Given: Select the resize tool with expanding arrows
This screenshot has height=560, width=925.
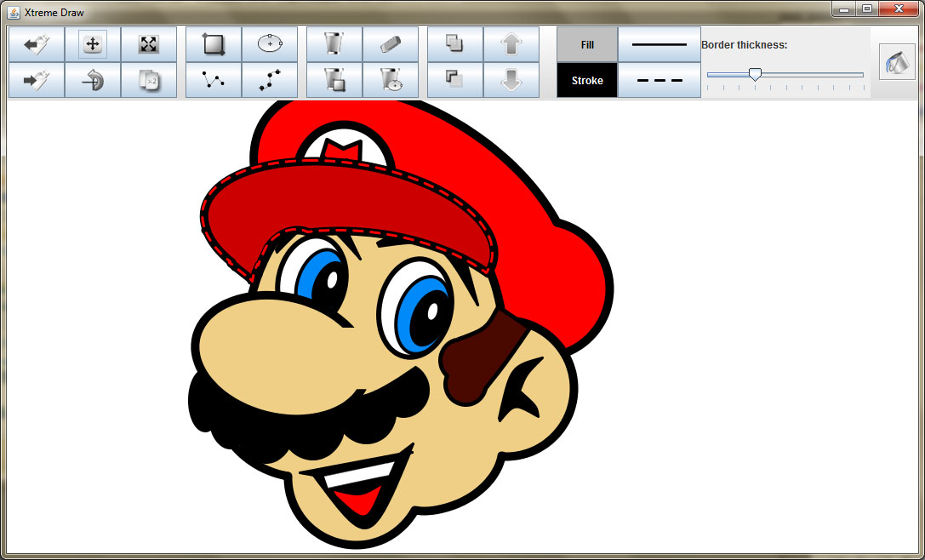Looking at the screenshot, I should click(149, 44).
